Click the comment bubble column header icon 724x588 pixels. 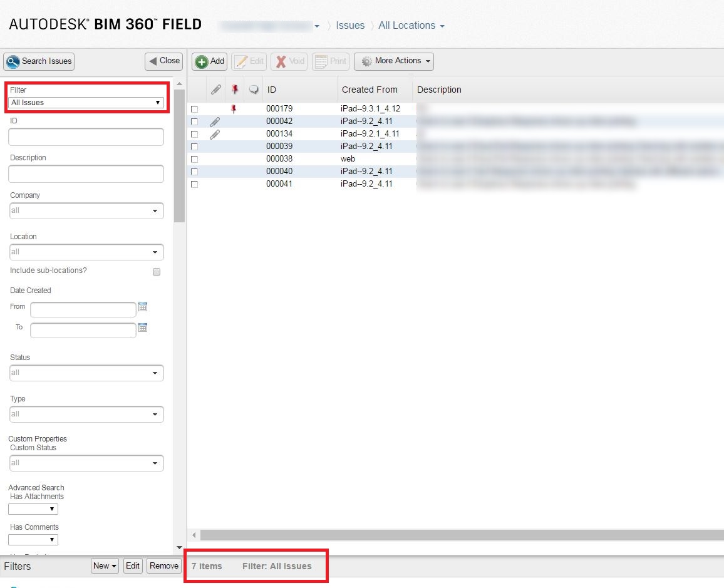coord(253,89)
